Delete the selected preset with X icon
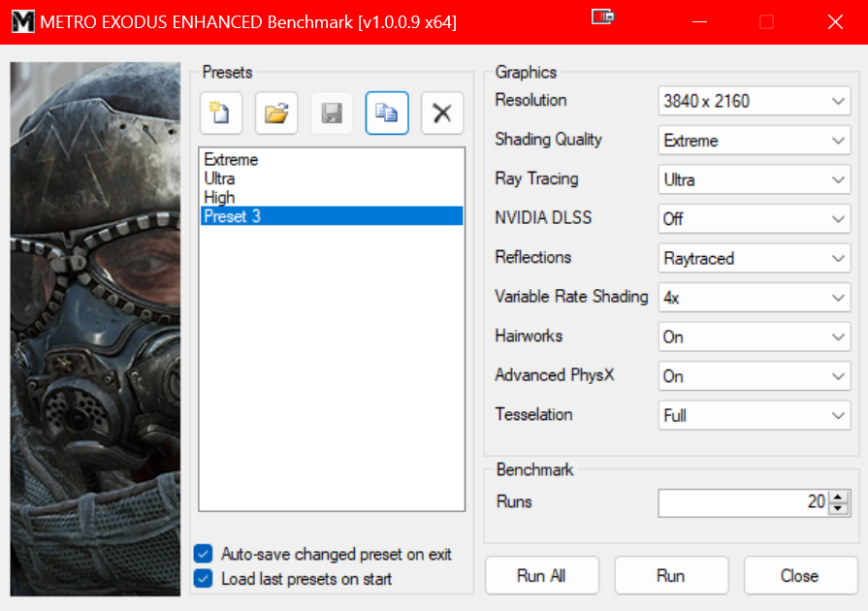868x611 pixels. coord(441,113)
